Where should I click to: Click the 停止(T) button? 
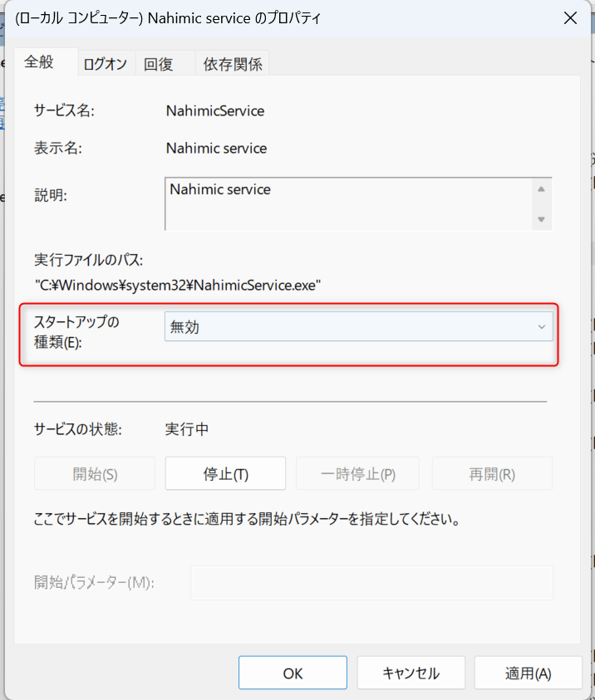pyautogui.click(x=225, y=473)
